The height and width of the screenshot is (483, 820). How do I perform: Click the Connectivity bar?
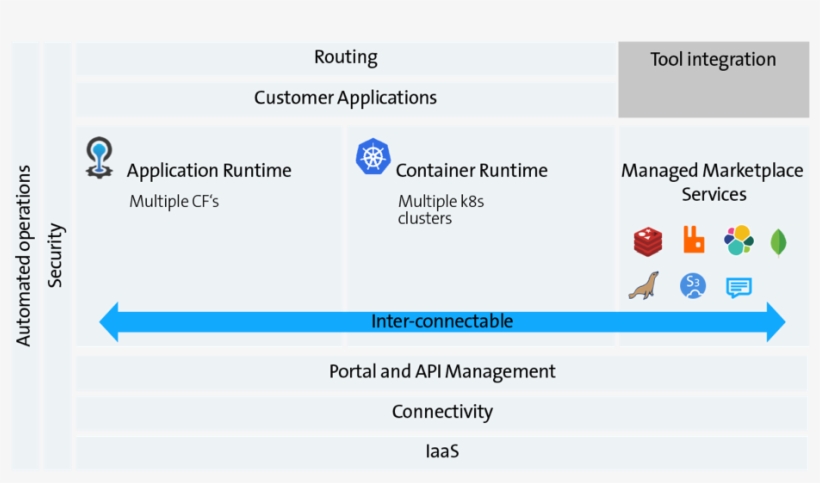click(x=441, y=413)
